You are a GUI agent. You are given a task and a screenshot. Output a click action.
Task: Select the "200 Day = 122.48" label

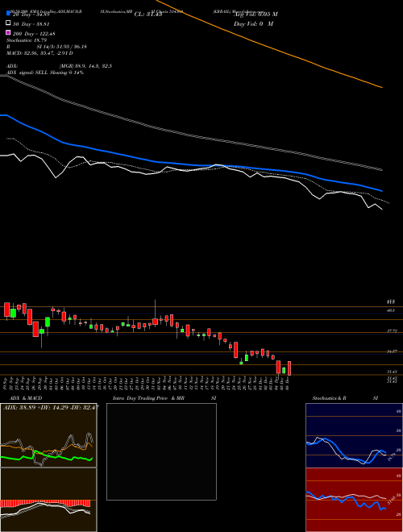point(34,34)
